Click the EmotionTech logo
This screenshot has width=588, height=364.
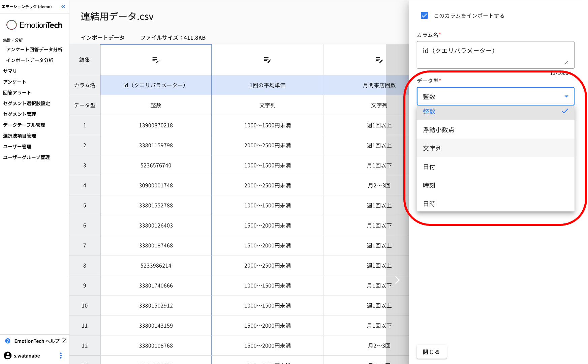34,25
